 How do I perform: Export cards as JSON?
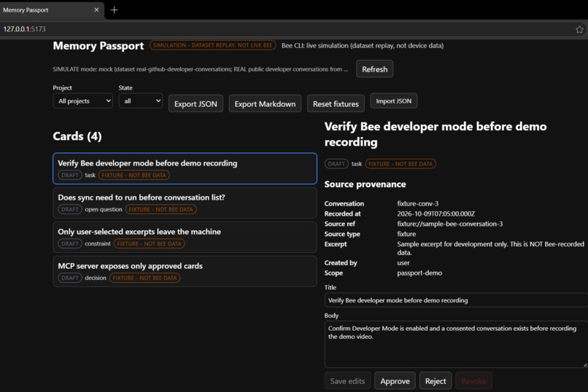[x=196, y=103]
